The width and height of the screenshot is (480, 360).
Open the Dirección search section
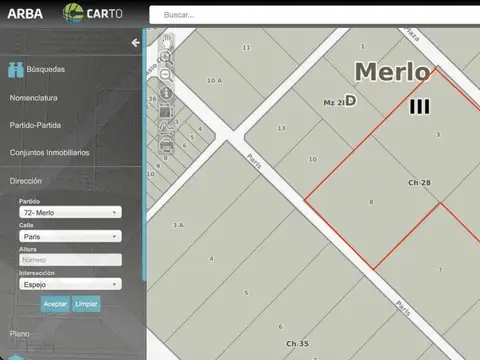(x=26, y=181)
